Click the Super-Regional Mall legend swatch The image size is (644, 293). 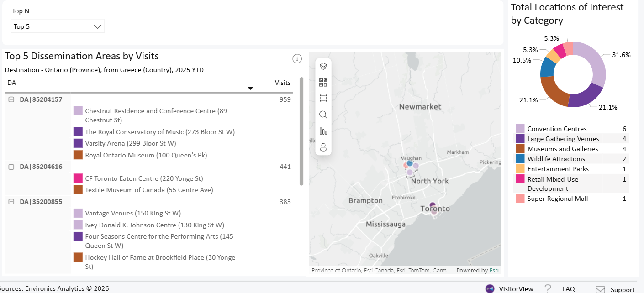tap(520, 198)
